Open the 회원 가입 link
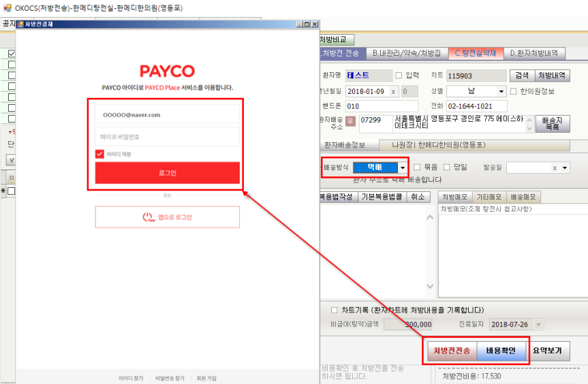Viewport: 588px width, 384px height. point(206,379)
